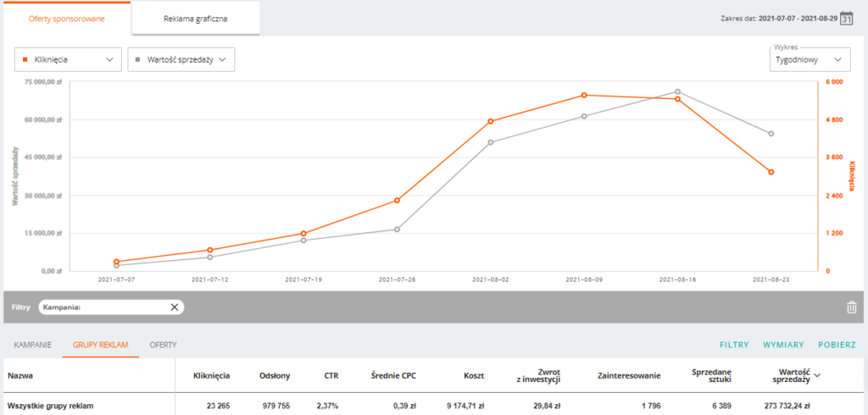The width and height of the screenshot is (868, 415).
Task: Click the WYMIARY link
Action: (783, 345)
